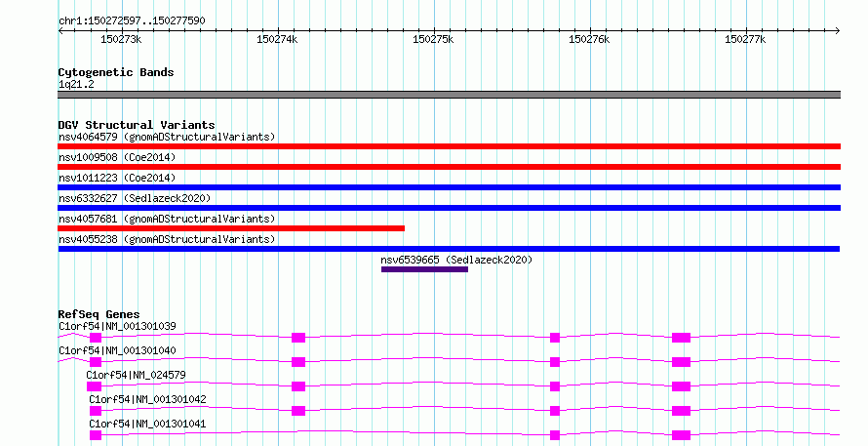Select the nsv6332627 blue variant bar
The height and width of the screenshot is (446, 868).
click(x=449, y=208)
